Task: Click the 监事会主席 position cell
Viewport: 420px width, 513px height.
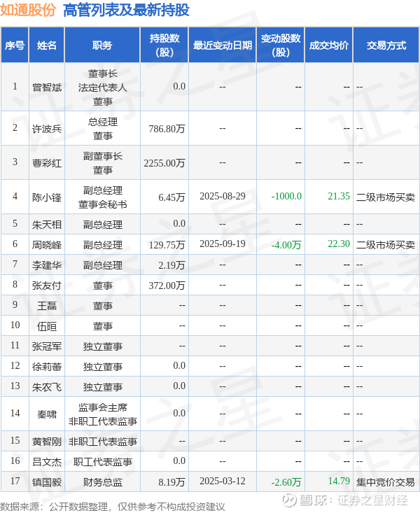Action: [x=102, y=414]
